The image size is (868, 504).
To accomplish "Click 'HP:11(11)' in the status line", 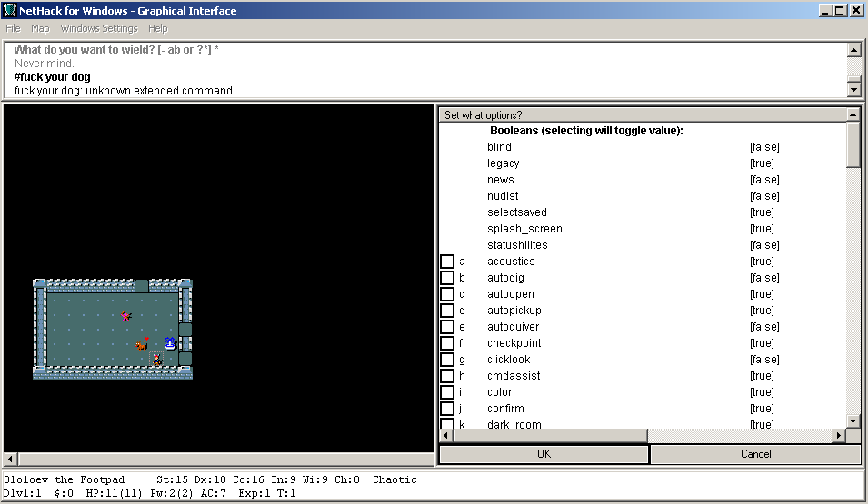I will 114,493.
